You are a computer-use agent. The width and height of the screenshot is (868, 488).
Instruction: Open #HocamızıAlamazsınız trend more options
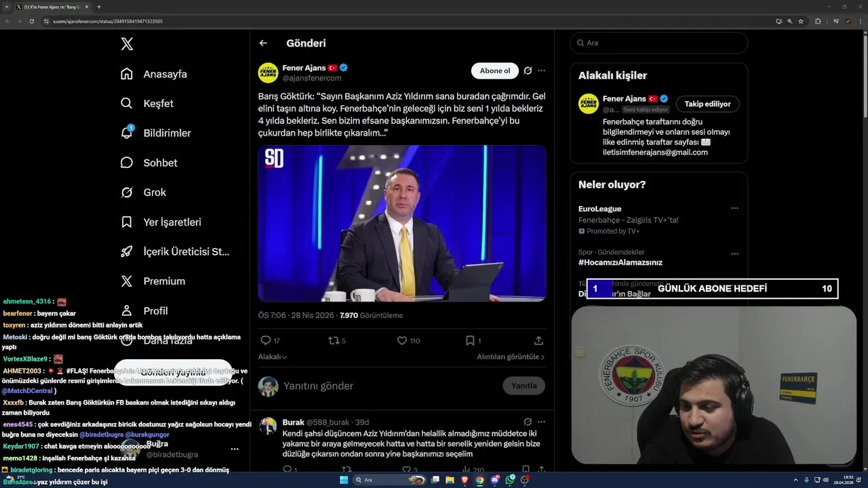click(734, 253)
